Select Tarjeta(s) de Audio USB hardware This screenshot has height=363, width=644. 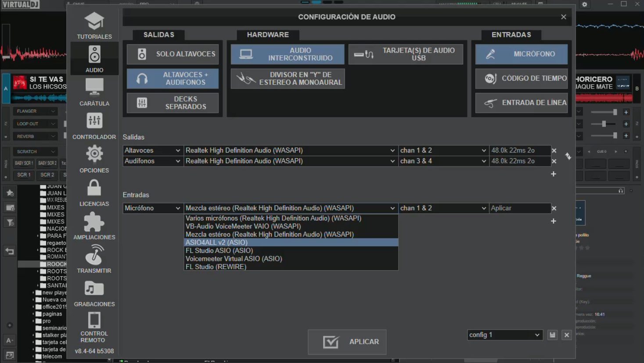tap(406, 54)
